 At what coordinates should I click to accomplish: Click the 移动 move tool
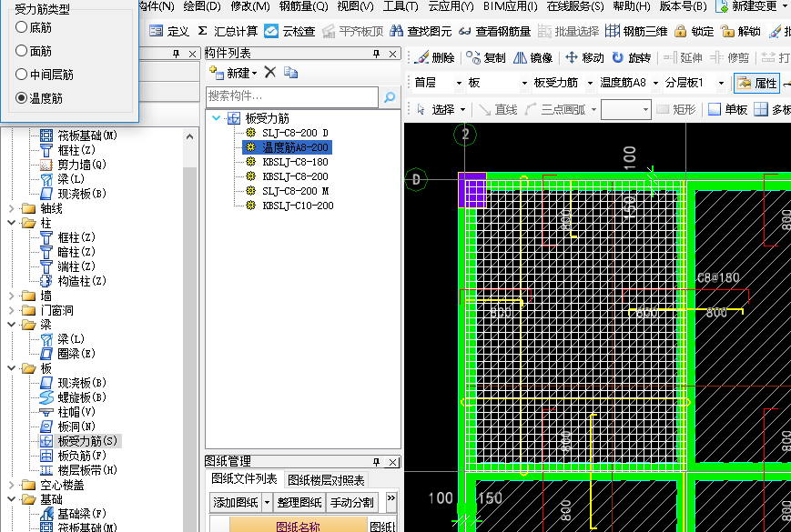tap(584, 57)
